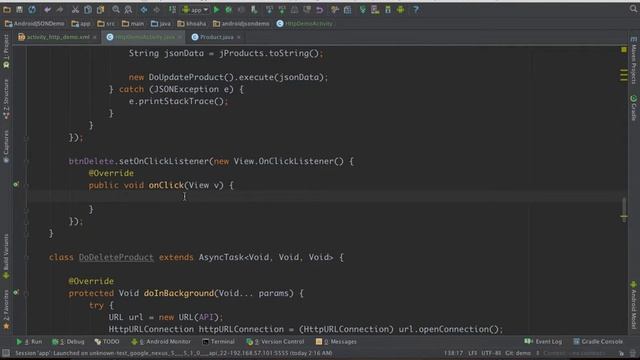The height and width of the screenshot is (360, 640).
Task: Open the TODO tool window tab
Action: tap(107, 342)
